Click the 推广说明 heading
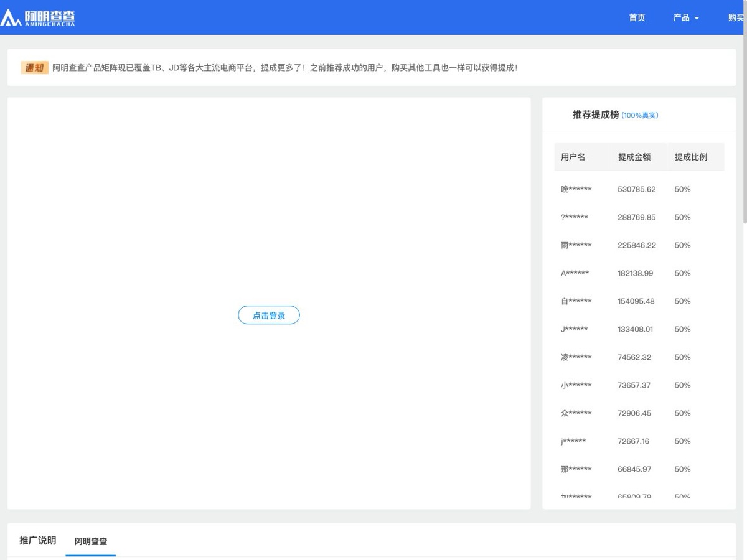 pyautogui.click(x=37, y=540)
